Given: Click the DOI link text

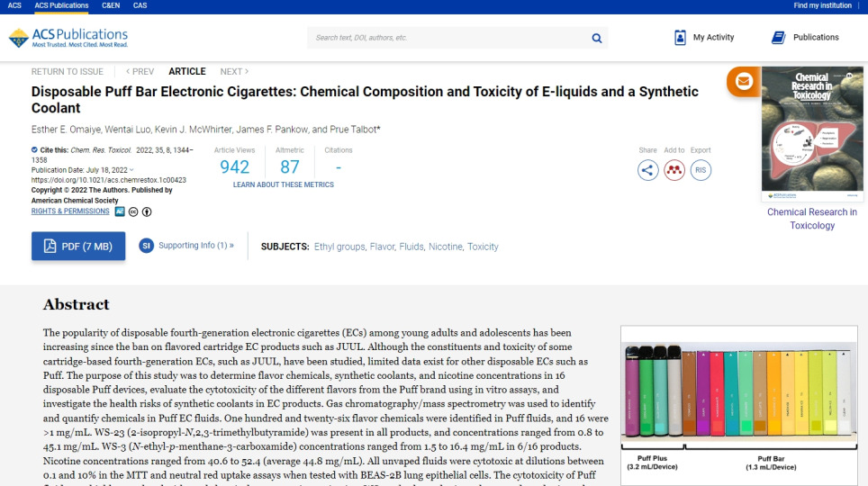Looking at the screenshot, I should [x=108, y=180].
